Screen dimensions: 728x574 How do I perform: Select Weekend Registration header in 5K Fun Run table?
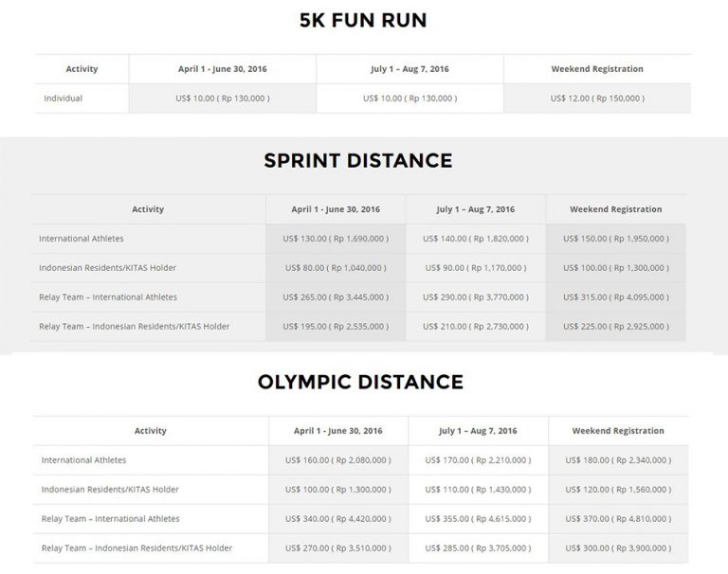tap(596, 69)
